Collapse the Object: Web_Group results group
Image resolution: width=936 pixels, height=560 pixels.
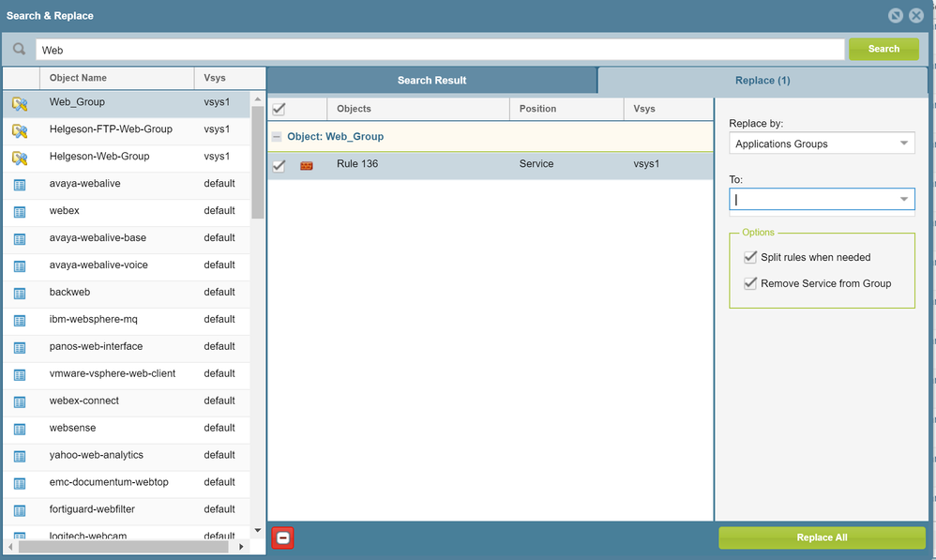[x=277, y=137]
